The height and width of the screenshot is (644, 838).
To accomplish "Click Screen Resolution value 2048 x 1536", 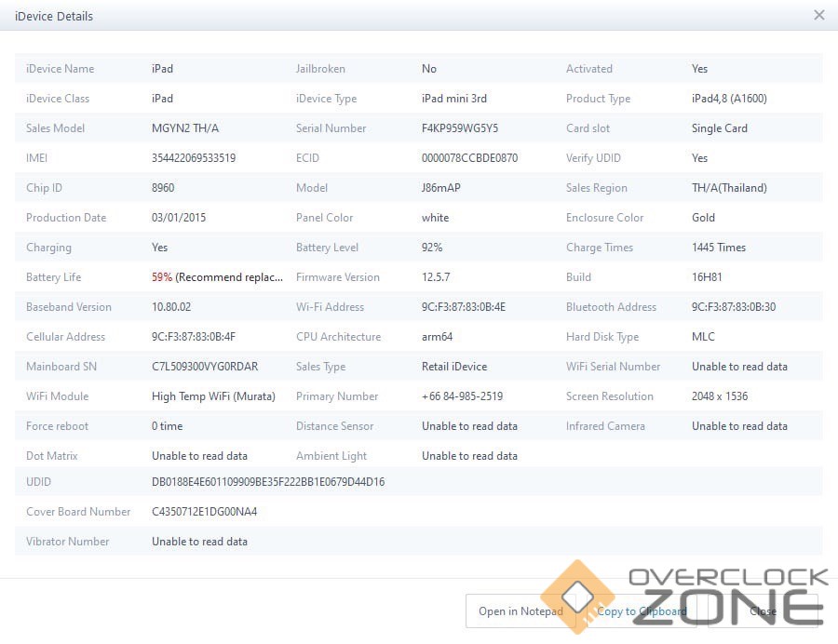I will tap(720, 396).
